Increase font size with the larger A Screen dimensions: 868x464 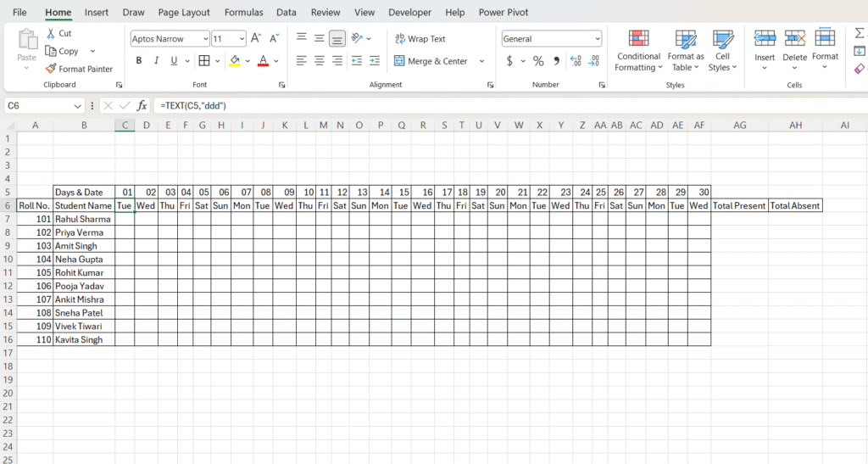click(256, 38)
